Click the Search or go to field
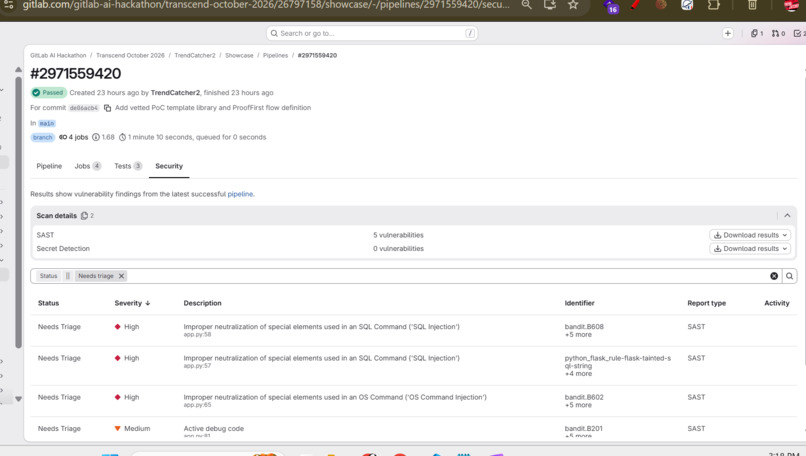 372,33
